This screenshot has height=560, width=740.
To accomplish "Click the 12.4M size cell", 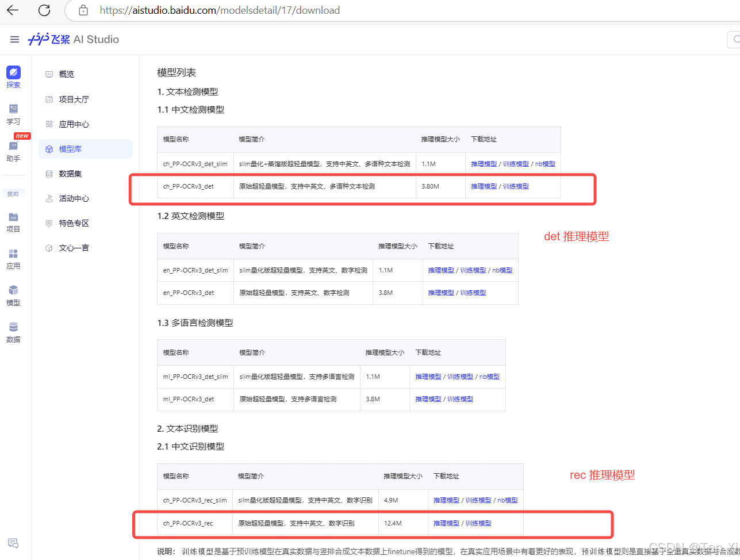I will point(403,523).
